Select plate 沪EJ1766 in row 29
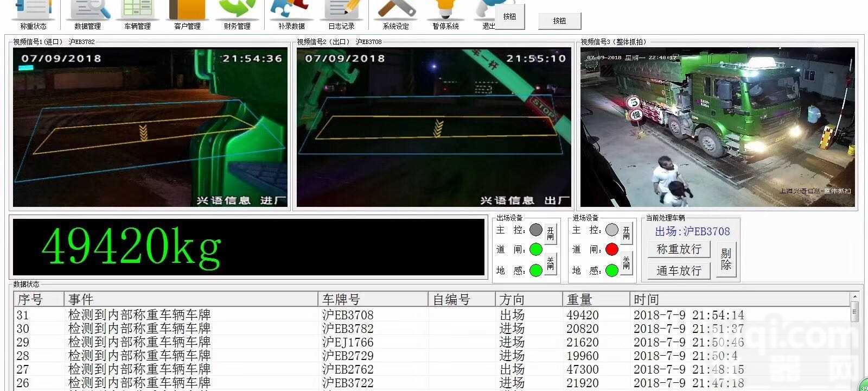This screenshot has width=868, height=391. coord(347,342)
